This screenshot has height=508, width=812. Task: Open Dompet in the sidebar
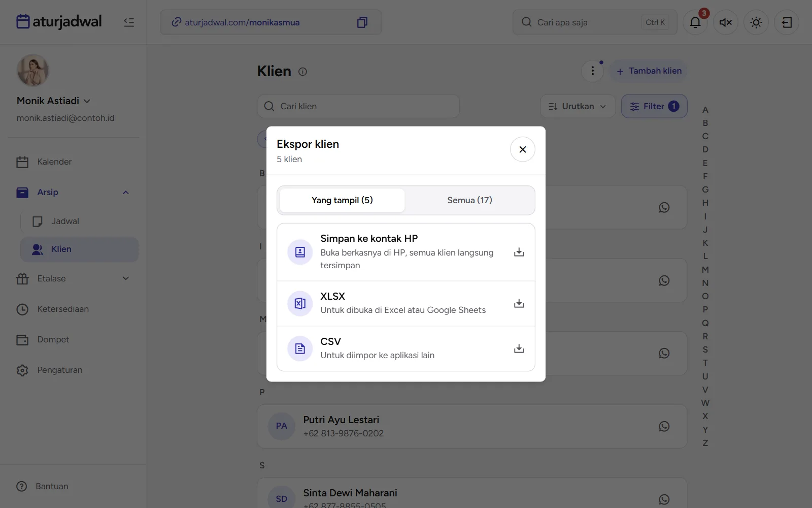pyautogui.click(x=74, y=339)
